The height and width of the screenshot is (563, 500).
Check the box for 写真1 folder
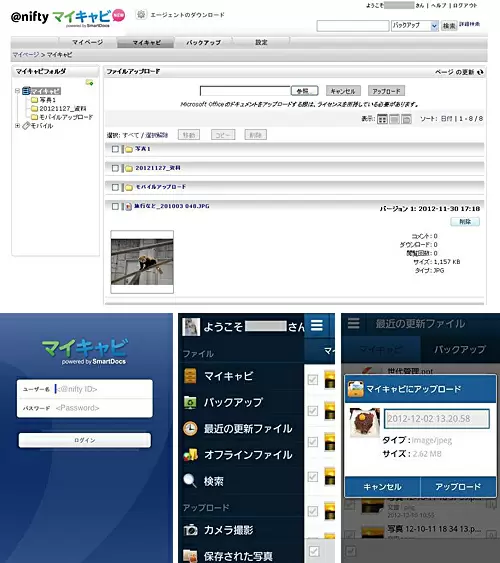pyautogui.click(x=115, y=149)
